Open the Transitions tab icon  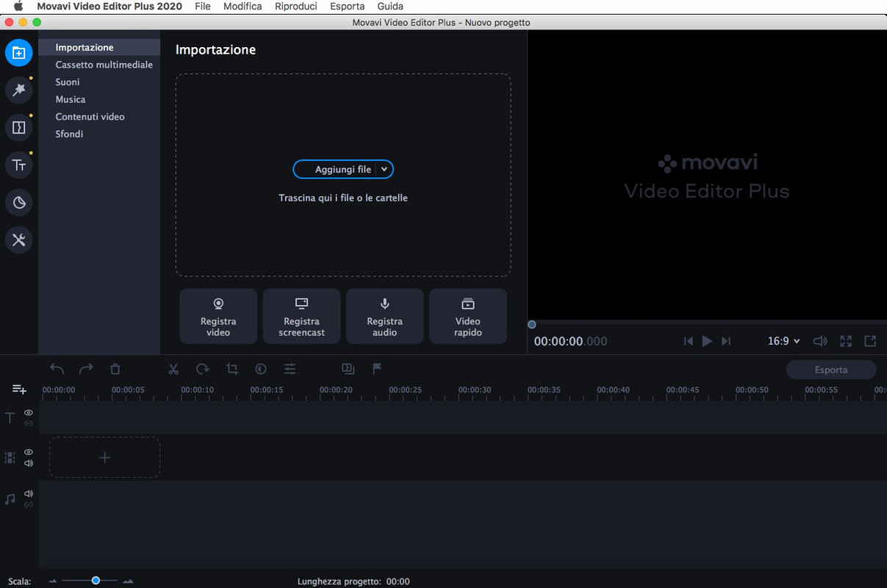(x=19, y=127)
